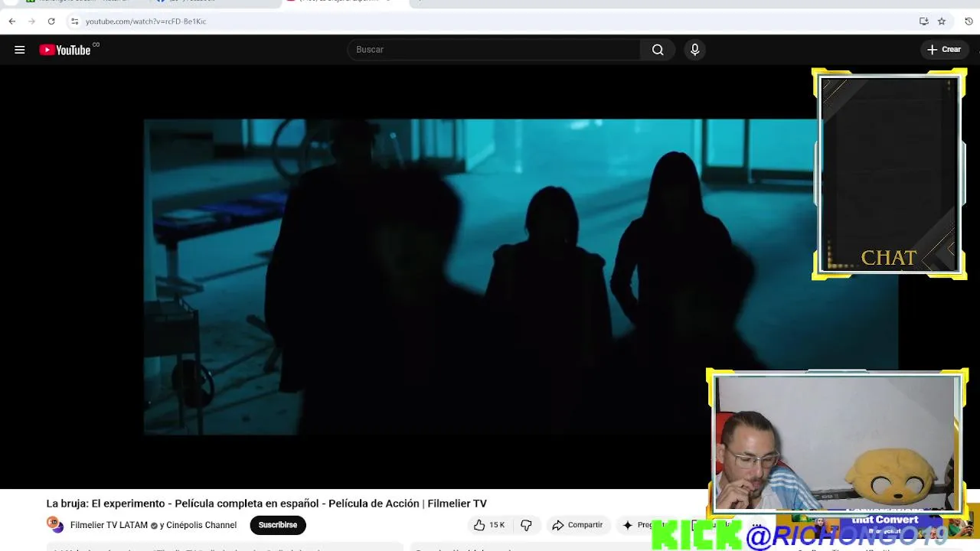Open Filmelier TV LATAM channel name
980x551 pixels.
109,525
